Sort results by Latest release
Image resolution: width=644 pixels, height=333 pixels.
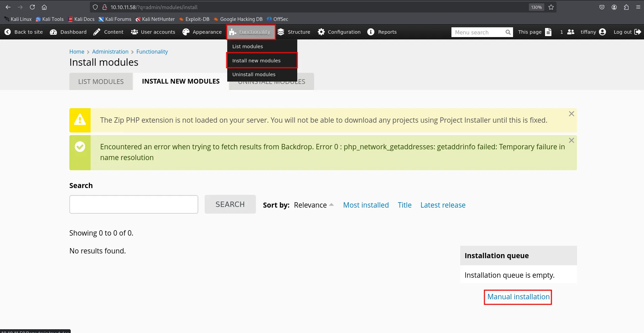click(x=443, y=205)
